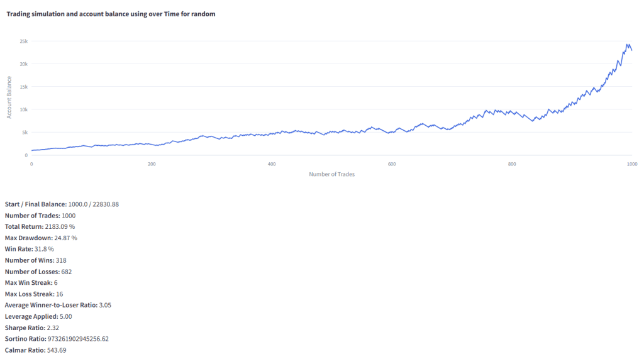Click the Number of Wins line
The width and height of the screenshot is (644, 359).
(x=35, y=260)
